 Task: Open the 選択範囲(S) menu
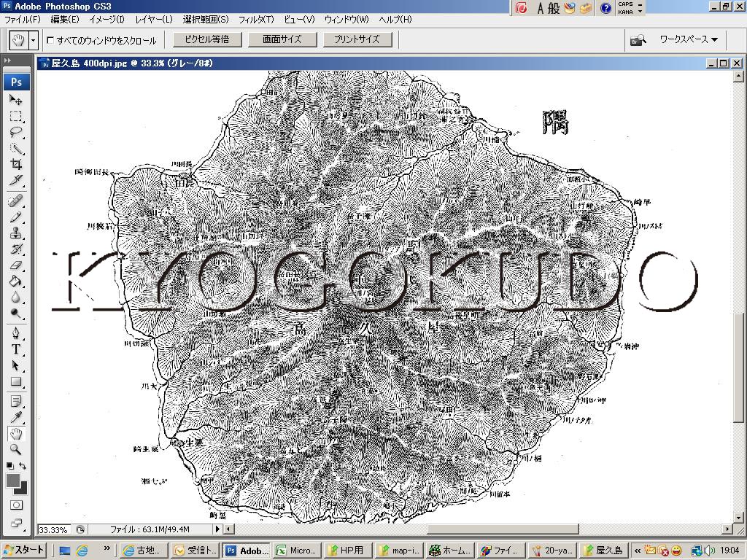point(206,20)
